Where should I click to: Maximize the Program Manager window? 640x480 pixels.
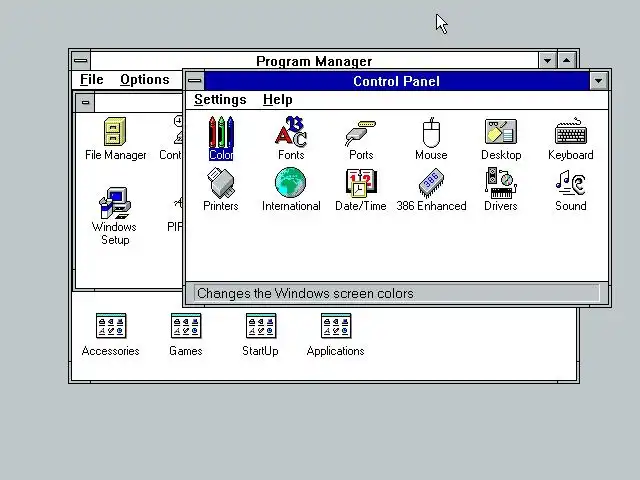coord(567,61)
